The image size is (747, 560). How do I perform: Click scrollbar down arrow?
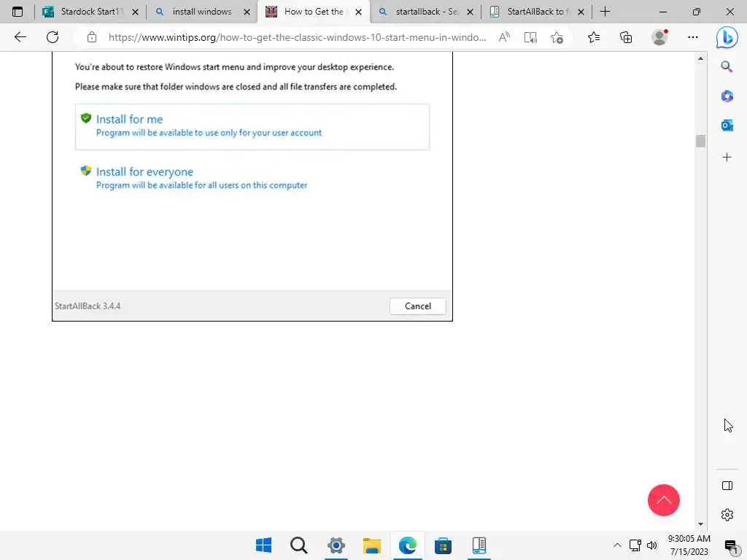(700, 524)
